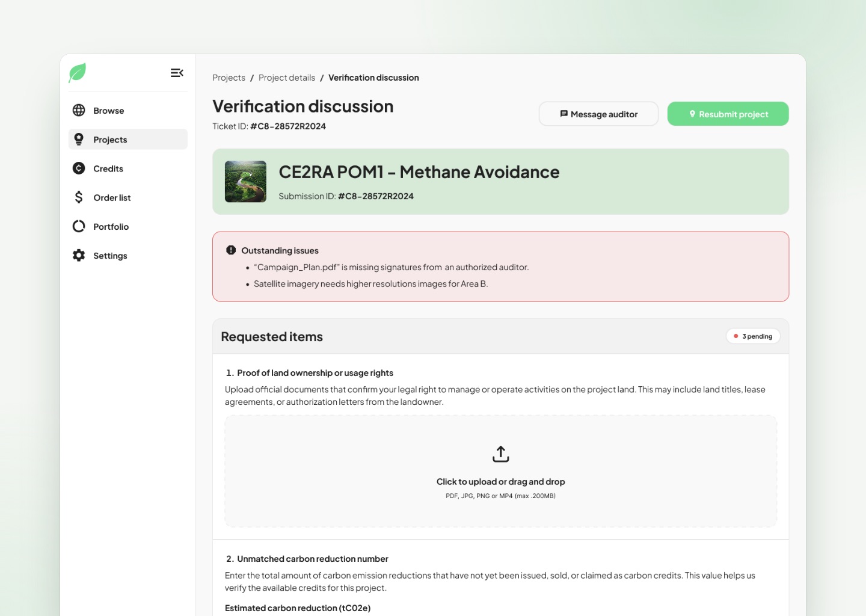Click the upload arrow icon

pyautogui.click(x=501, y=454)
